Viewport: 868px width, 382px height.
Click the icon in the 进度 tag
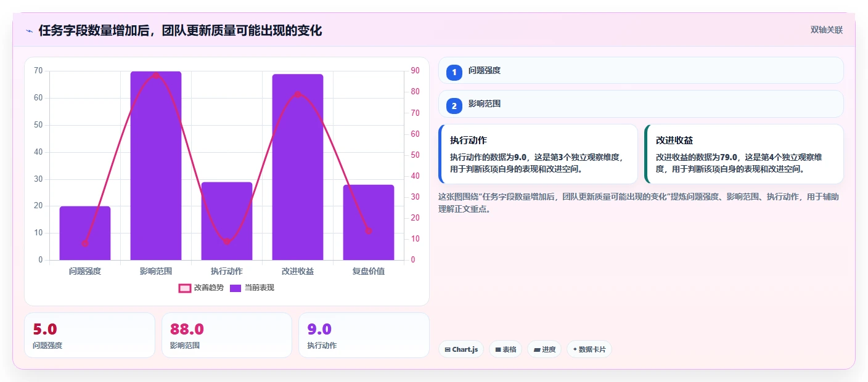pos(536,349)
